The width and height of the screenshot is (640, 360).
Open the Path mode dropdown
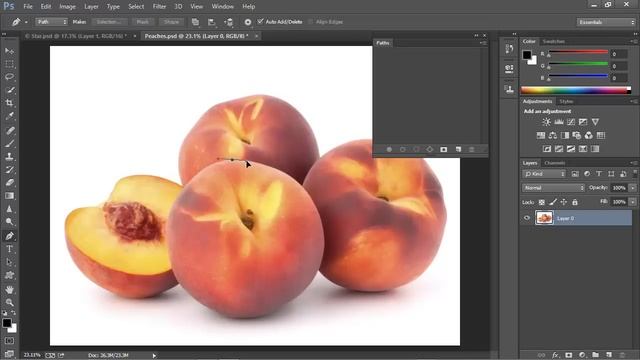point(51,22)
